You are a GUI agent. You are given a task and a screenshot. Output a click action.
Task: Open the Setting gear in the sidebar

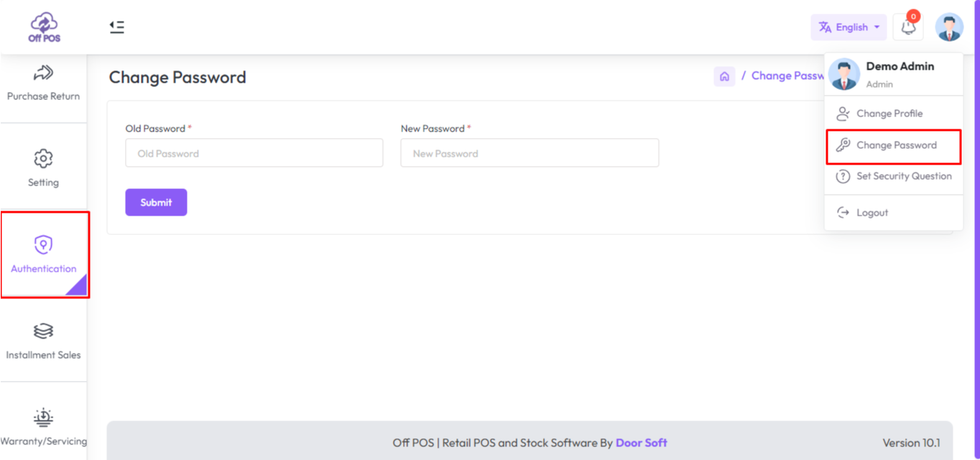[43, 167]
